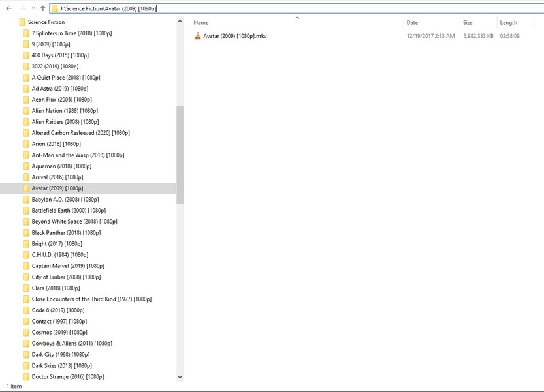Go up one folder level arrow
This screenshot has height=392, width=544.
click(x=43, y=8)
